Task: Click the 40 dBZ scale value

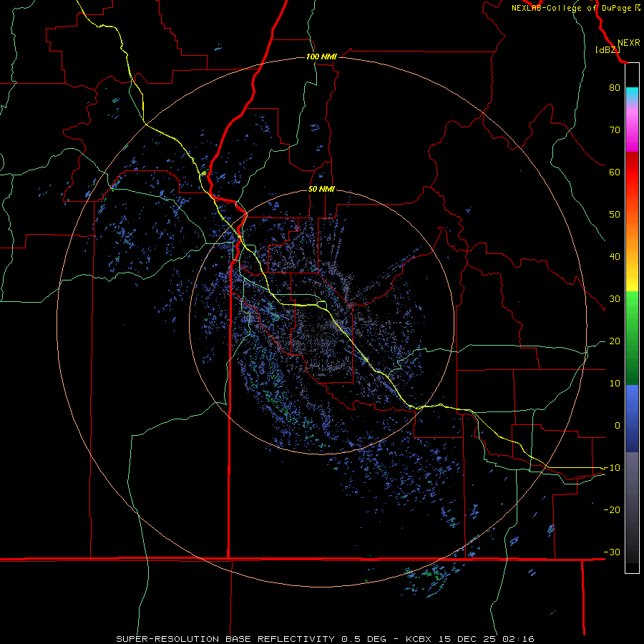Action: click(x=615, y=257)
